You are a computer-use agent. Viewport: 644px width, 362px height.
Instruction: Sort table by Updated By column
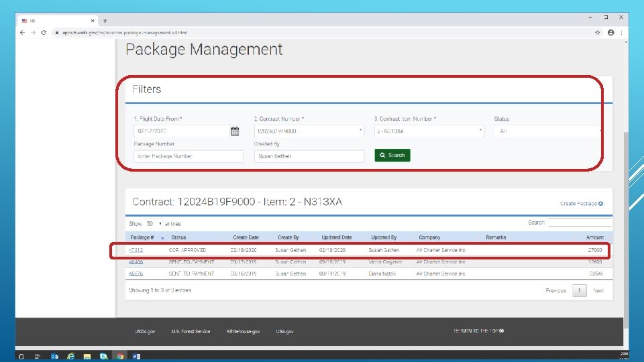[384, 237]
